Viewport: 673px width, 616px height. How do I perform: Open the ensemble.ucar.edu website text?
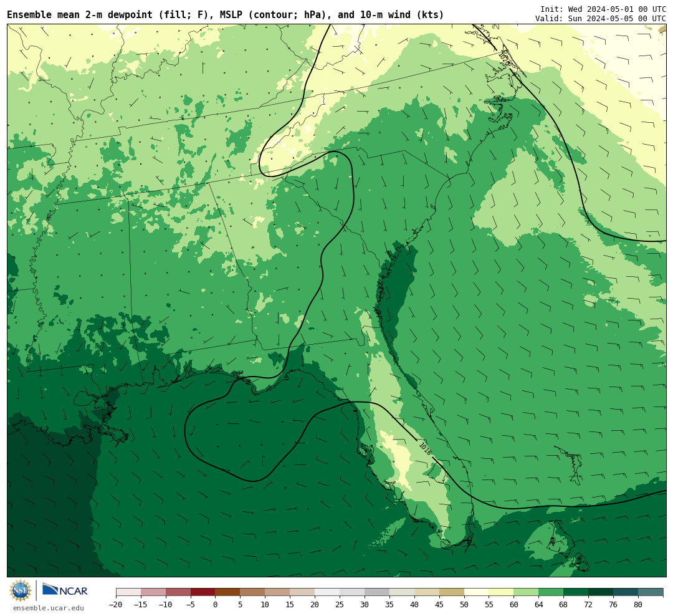[49, 608]
